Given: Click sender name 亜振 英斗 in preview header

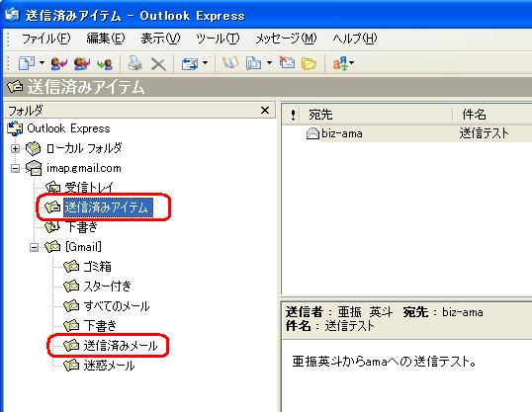Looking at the screenshot, I should [365, 312].
